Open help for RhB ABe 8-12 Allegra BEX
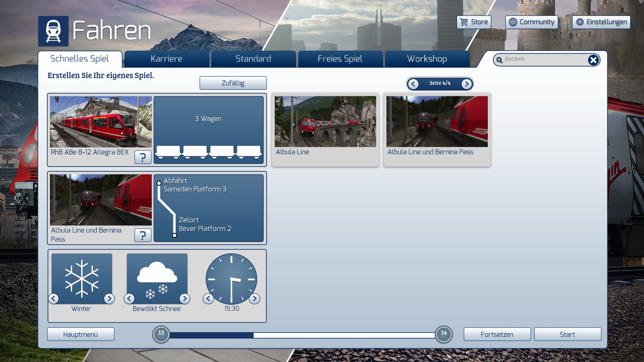644x362 pixels. click(143, 157)
